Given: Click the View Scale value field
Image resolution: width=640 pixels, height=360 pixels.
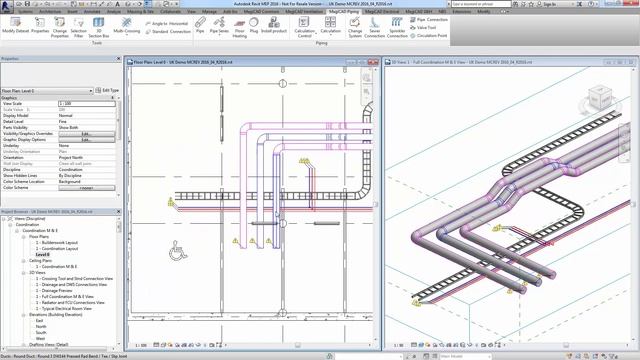Looking at the screenshot, I should tap(87, 104).
